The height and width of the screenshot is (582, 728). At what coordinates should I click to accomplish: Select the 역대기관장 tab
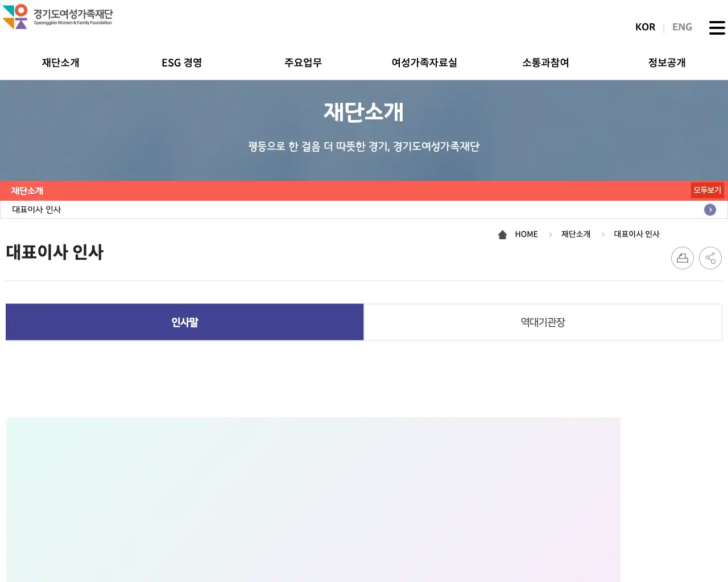[543, 322]
